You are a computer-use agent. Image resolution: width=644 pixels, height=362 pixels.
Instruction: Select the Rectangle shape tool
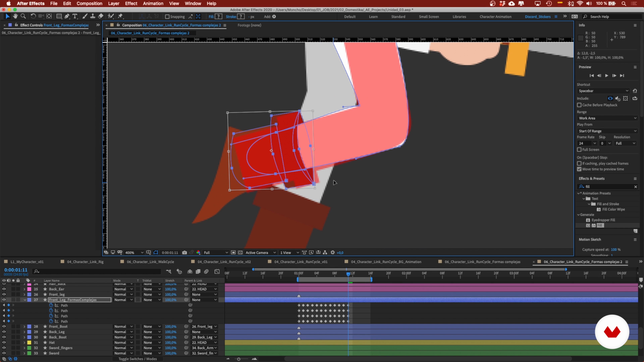[59, 16]
